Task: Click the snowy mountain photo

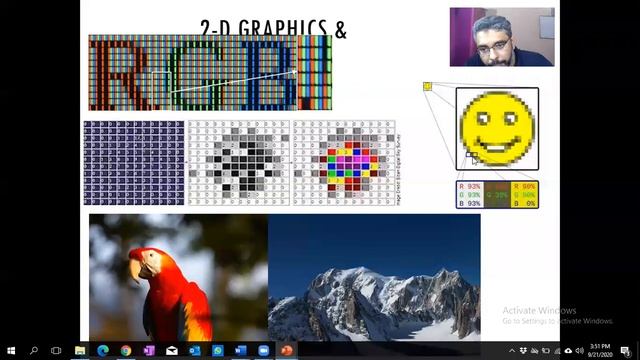Action: point(374,277)
